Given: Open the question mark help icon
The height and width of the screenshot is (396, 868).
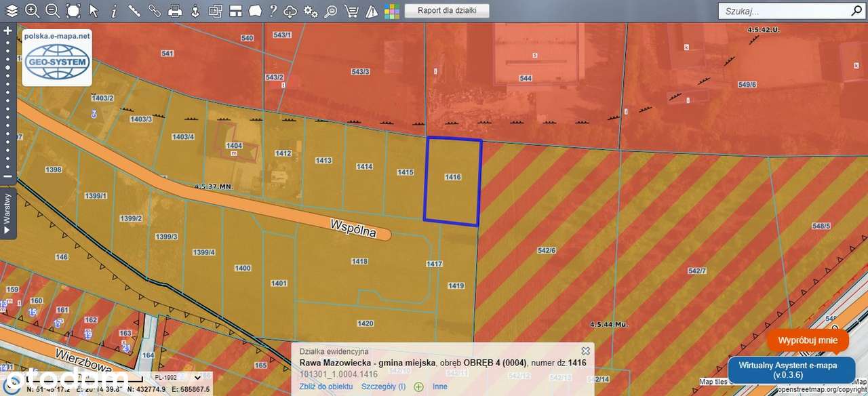Looking at the screenshot, I should tap(273, 10).
